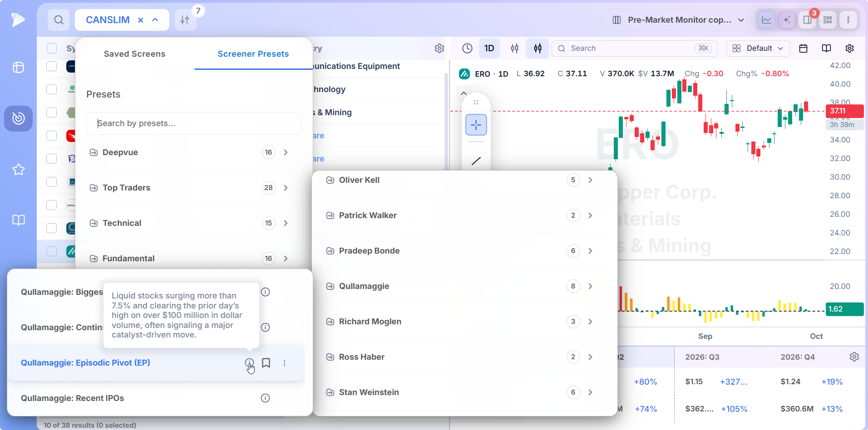Switch to the Saved Screens tab
868x430 pixels.
(x=135, y=54)
